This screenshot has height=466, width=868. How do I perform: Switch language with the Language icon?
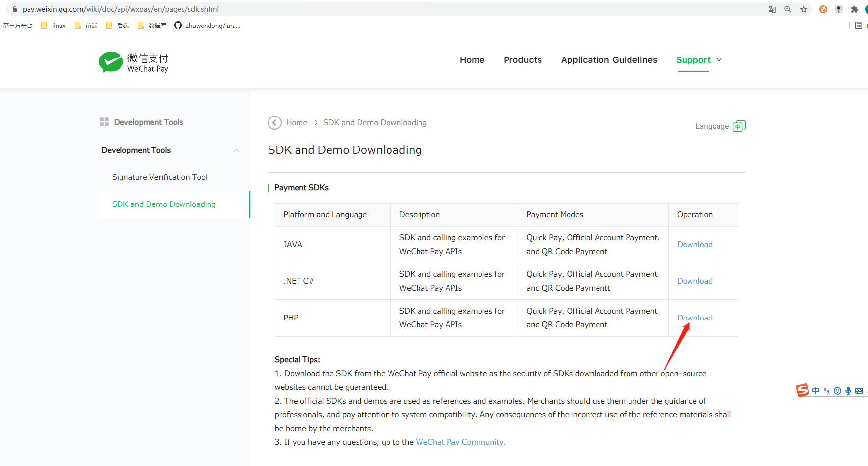tap(739, 126)
